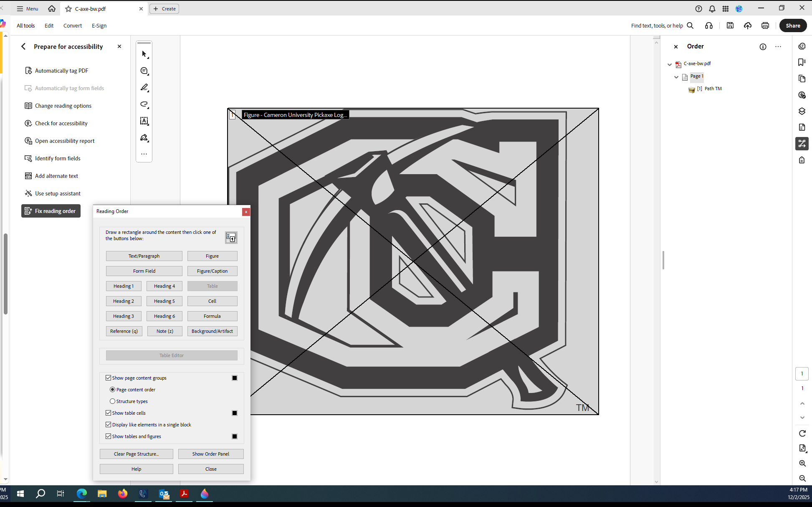This screenshot has width=812, height=507.
Task: Click the Show tables and figures color swatch
Action: (235, 436)
